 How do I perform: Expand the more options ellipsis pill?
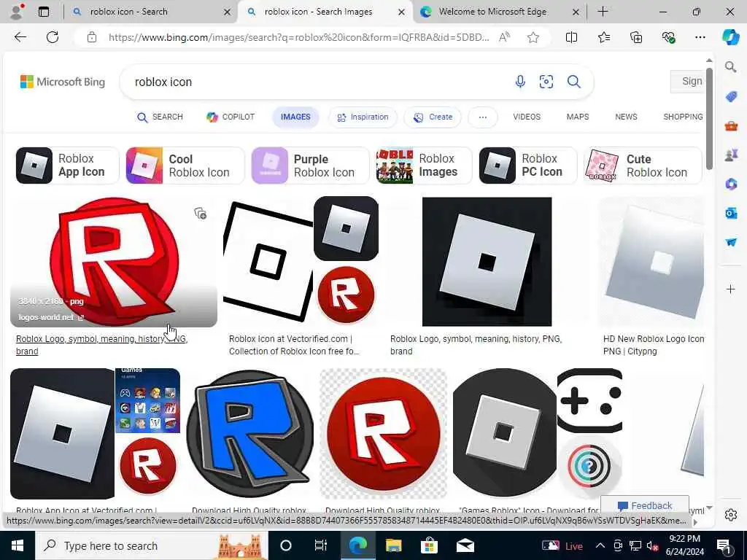tap(483, 117)
